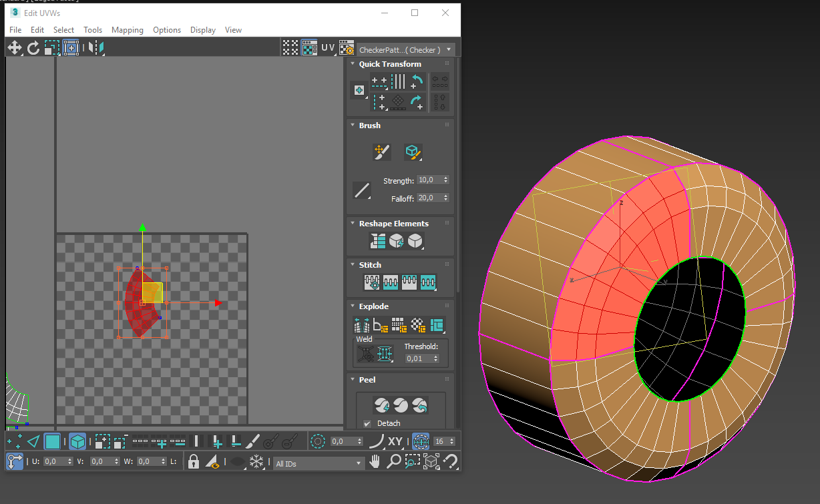Select Polygon sub-object mode
The height and width of the screenshot is (504, 820).
pyautogui.click(x=52, y=442)
